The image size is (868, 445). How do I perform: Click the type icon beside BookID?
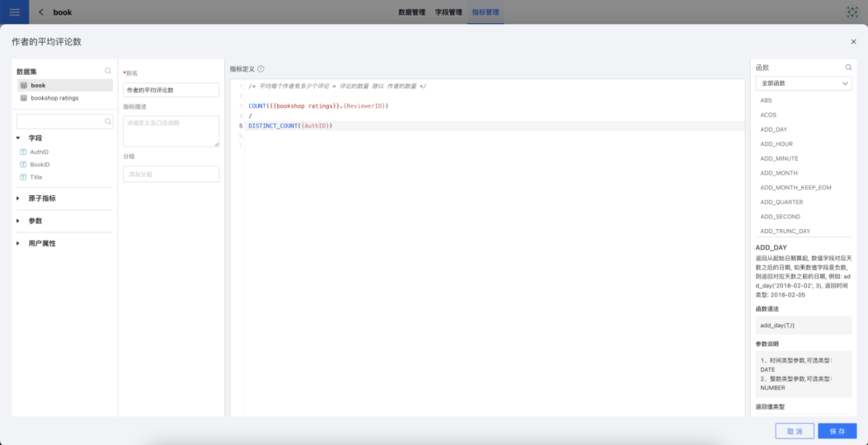tap(23, 165)
